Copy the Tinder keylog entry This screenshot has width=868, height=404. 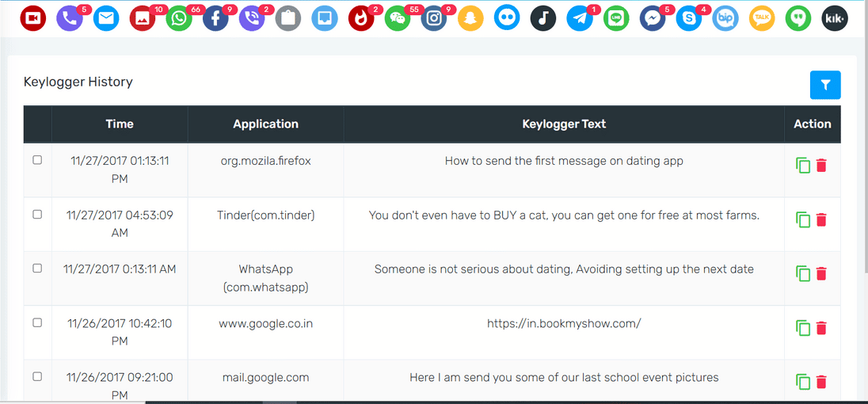click(x=803, y=219)
